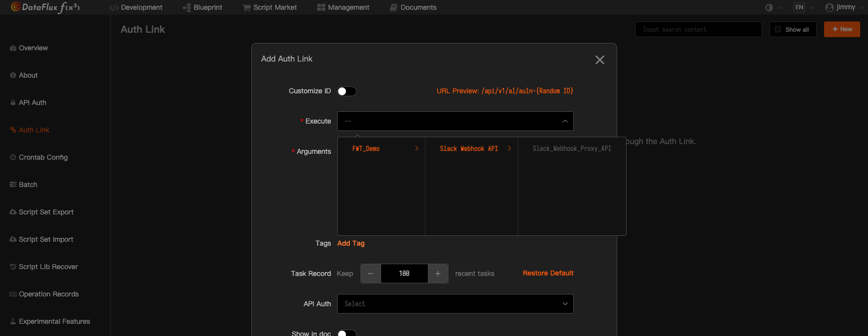Click the Script Set Import cloud icon
The image size is (868, 336).
13,239
